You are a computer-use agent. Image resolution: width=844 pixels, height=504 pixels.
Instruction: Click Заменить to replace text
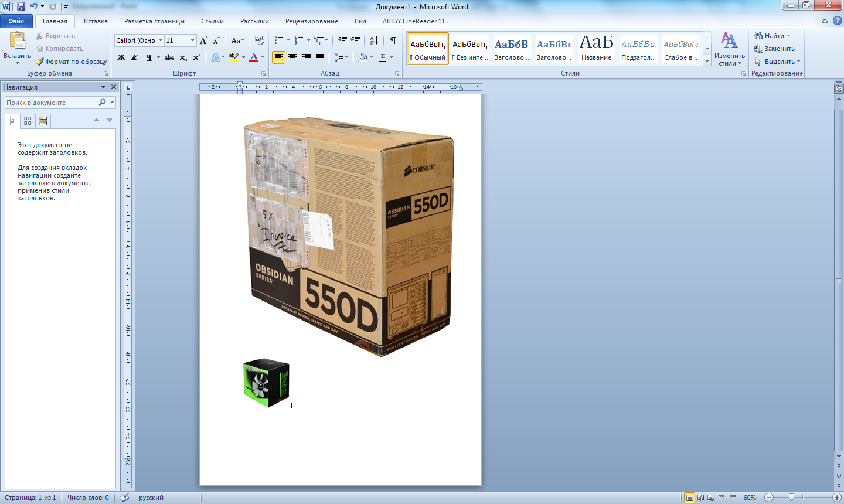(774, 49)
